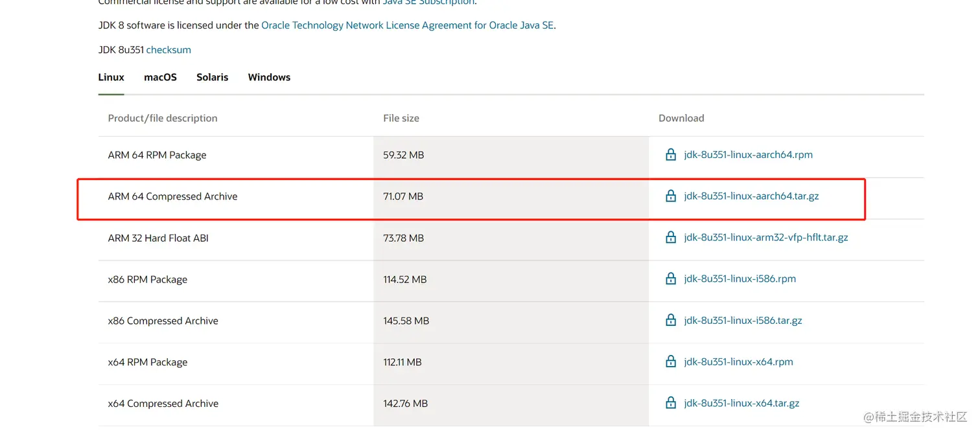The height and width of the screenshot is (436, 980).
Task: Click lock icon beside jdk-8u351-linux-i586.tar.gz
Action: pyautogui.click(x=671, y=320)
